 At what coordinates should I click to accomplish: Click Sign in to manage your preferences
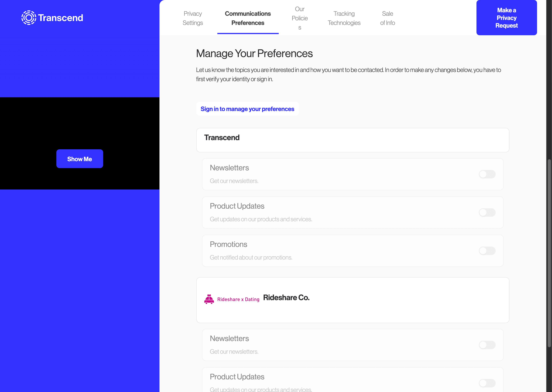(247, 109)
